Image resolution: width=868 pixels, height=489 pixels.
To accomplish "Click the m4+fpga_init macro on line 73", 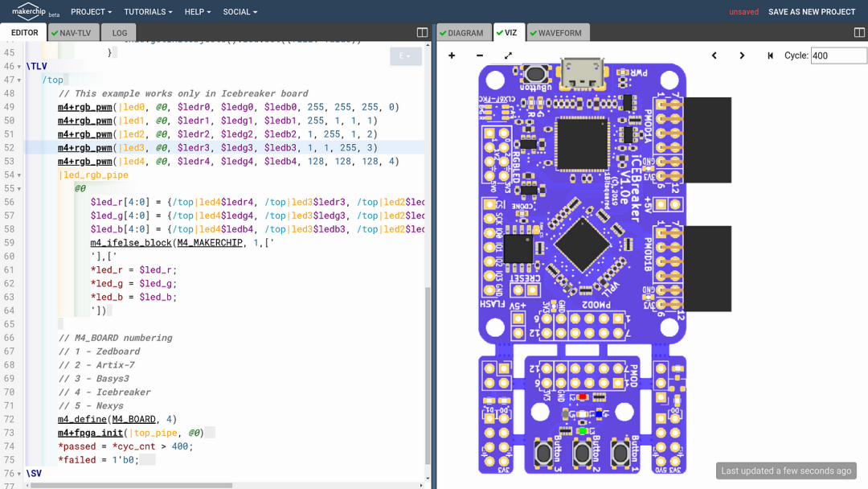I will point(90,433).
